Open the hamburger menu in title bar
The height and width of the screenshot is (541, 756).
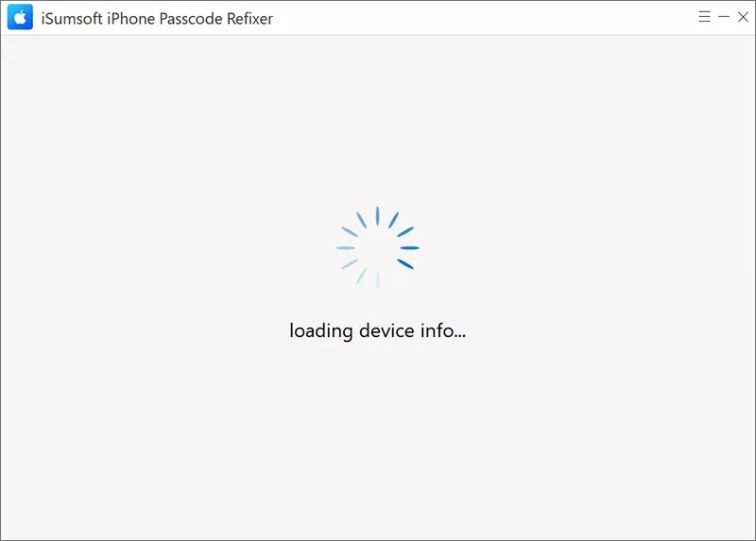[704, 17]
